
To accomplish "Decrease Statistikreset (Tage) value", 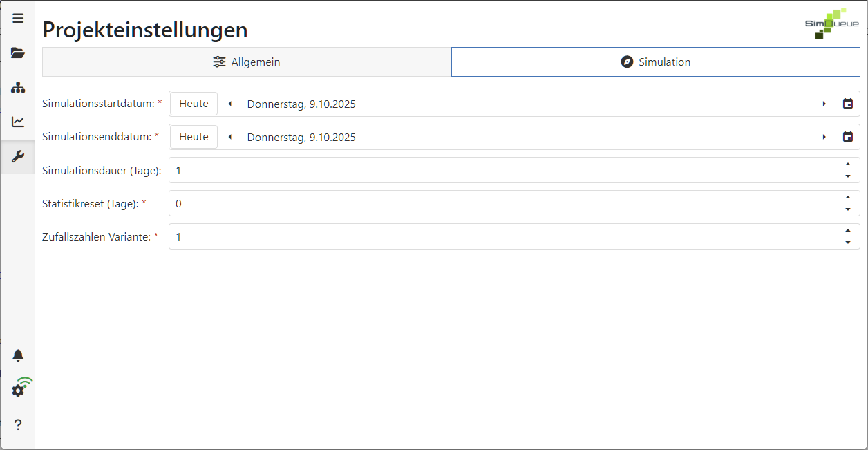I will coord(847,209).
